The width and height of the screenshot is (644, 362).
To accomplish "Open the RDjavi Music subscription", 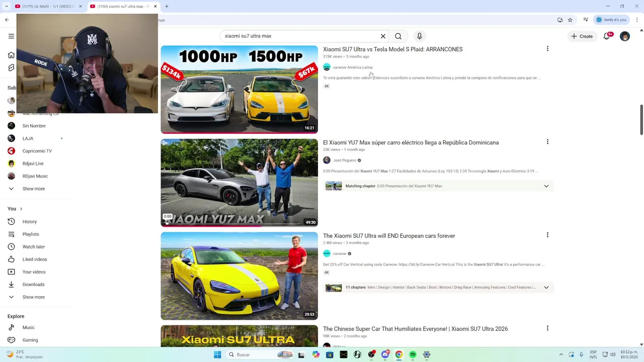I will click(x=35, y=176).
